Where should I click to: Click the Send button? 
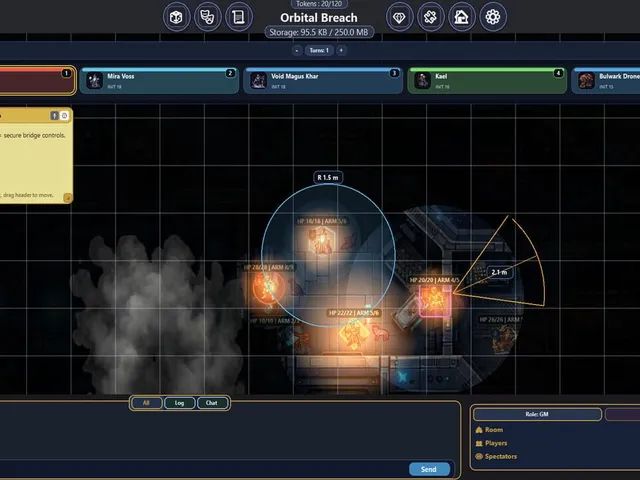pyautogui.click(x=429, y=469)
